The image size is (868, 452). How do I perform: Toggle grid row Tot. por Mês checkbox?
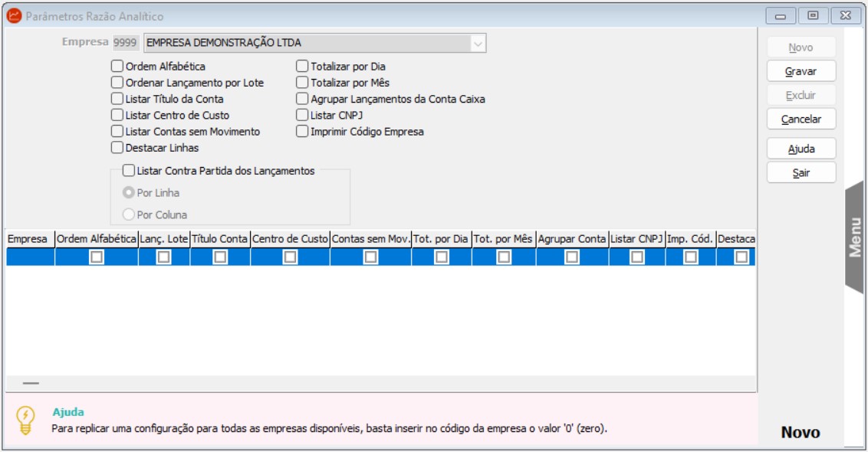pos(504,257)
